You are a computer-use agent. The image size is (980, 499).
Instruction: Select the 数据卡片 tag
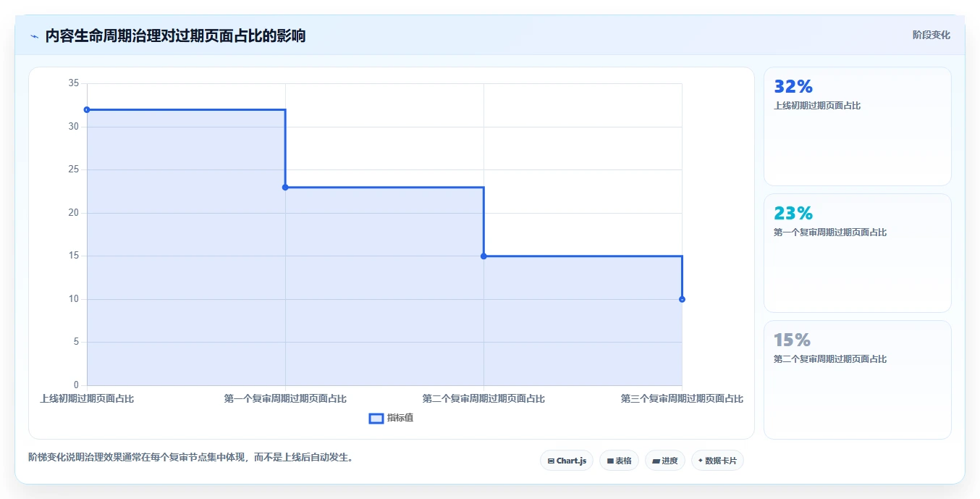point(717,461)
